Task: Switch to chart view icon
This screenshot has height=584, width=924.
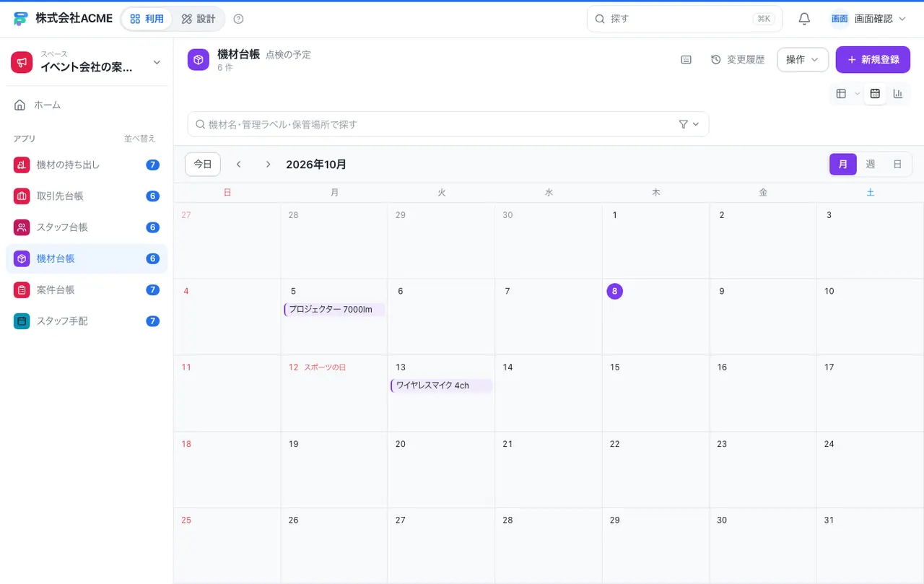Action: (898, 94)
